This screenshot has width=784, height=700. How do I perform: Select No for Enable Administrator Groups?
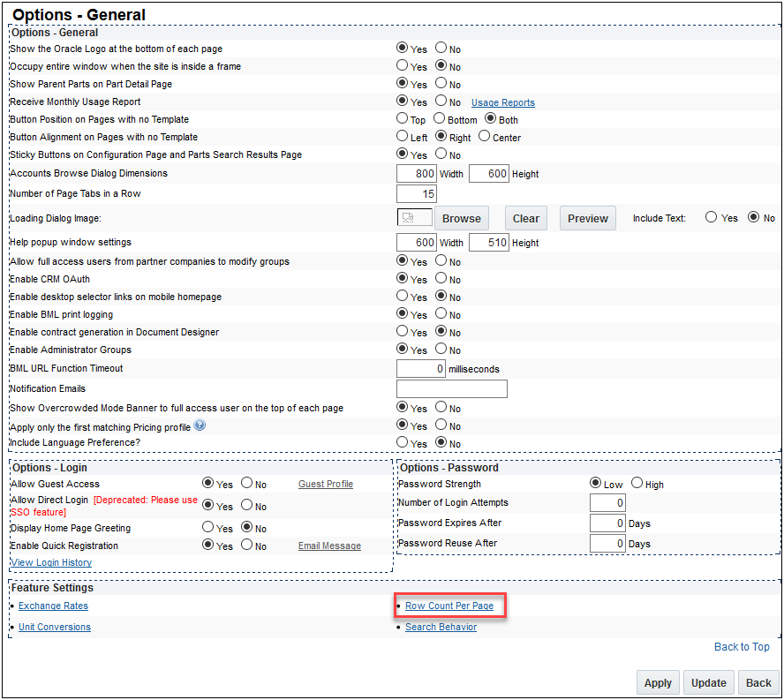441,349
